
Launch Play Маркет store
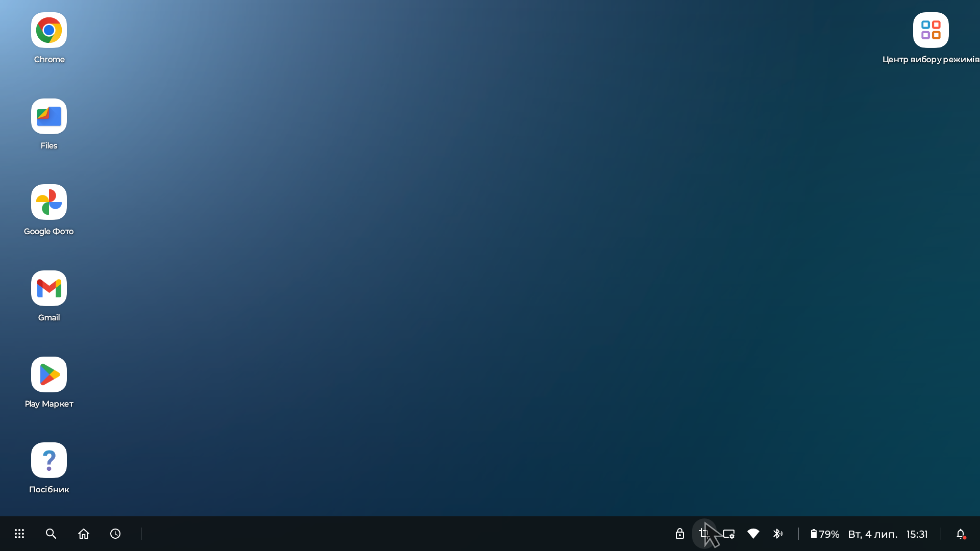(49, 374)
